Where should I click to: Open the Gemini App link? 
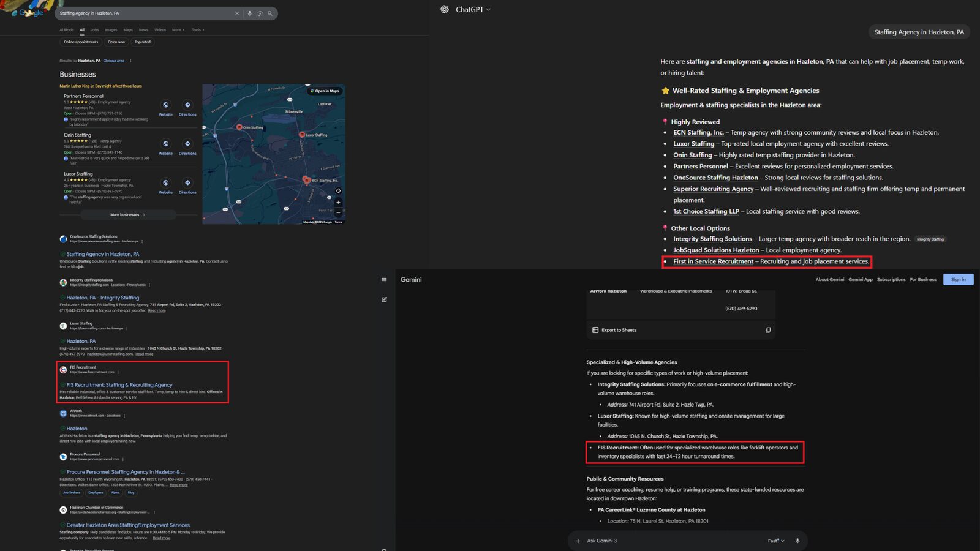click(x=861, y=280)
